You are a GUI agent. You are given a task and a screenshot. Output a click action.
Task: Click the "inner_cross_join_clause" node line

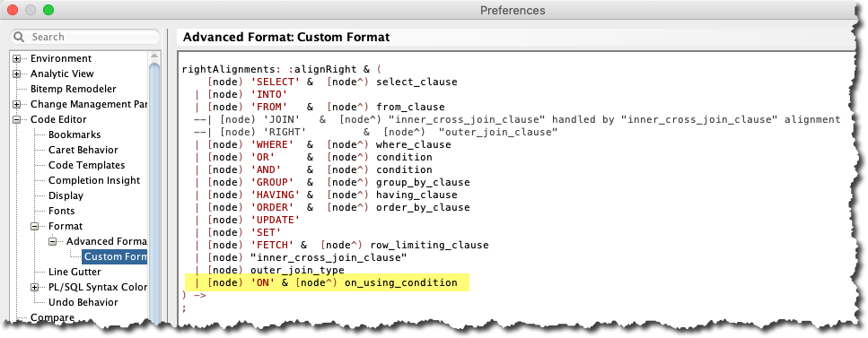301,258
